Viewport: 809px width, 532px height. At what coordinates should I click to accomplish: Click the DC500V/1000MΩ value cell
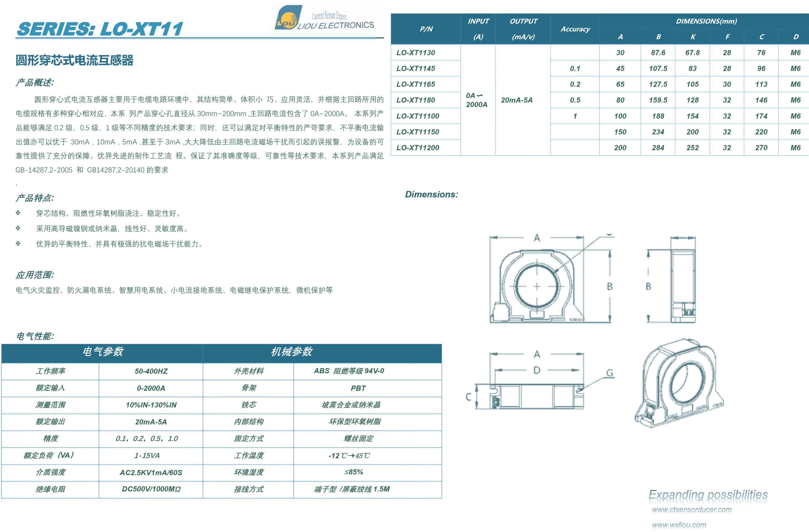tap(151, 489)
